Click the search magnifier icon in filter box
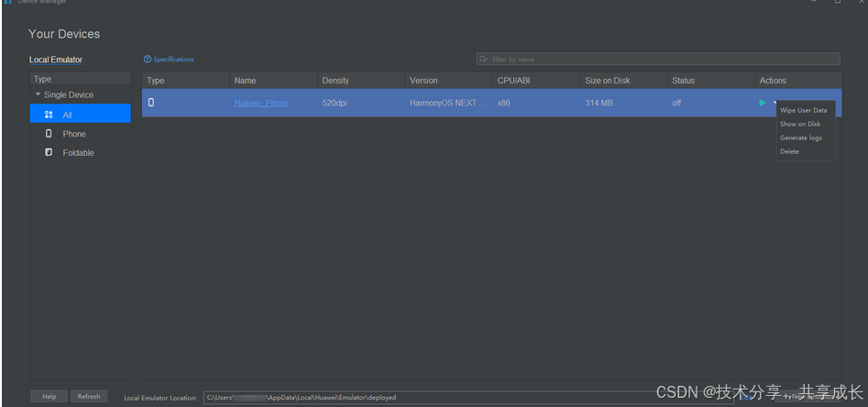Image resolution: width=868 pixels, height=407 pixels. click(x=483, y=60)
